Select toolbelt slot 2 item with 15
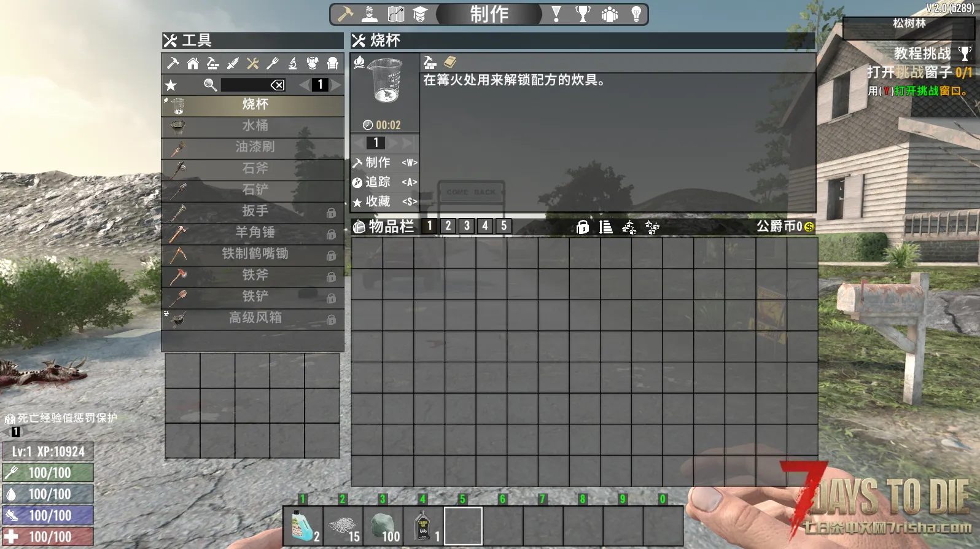 coord(342,526)
